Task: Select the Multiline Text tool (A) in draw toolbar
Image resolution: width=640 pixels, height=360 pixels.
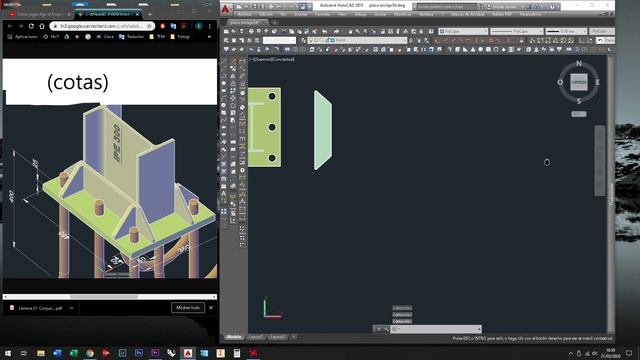Action: (224, 193)
